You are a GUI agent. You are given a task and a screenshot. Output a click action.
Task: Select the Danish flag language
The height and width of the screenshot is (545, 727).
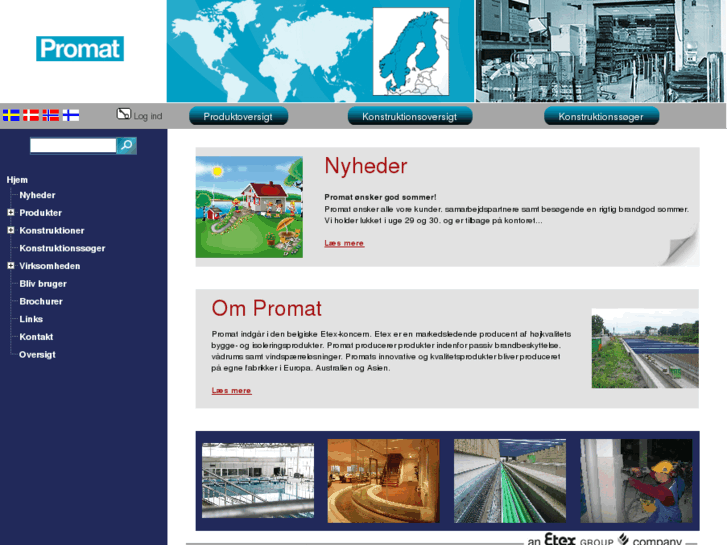pos(31,115)
